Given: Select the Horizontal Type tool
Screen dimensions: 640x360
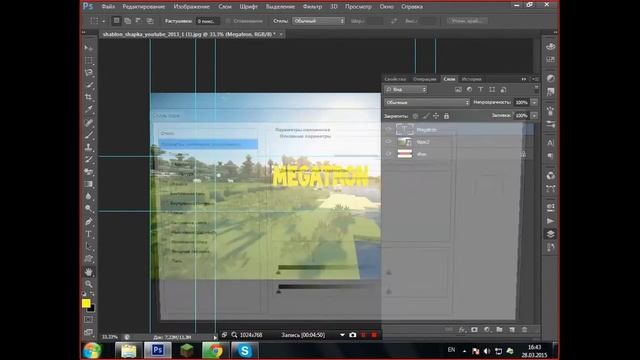Looking at the screenshot, I should tap(89, 234).
